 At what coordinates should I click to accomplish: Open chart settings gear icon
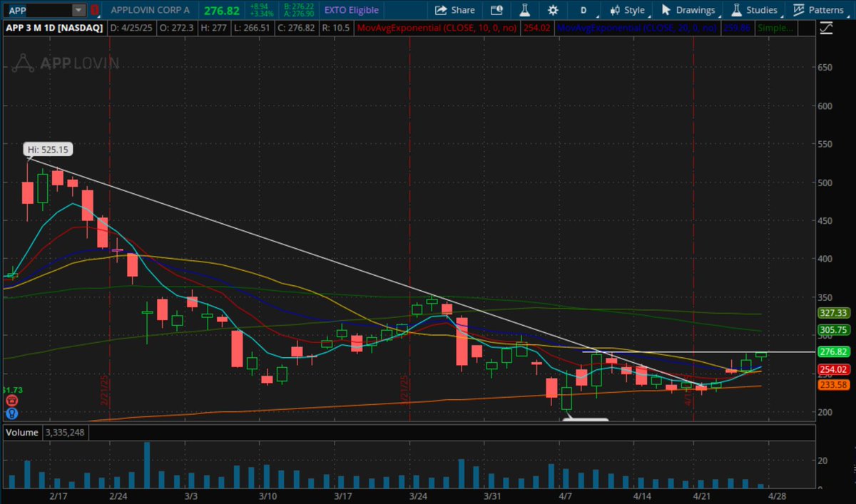[x=553, y=10]
